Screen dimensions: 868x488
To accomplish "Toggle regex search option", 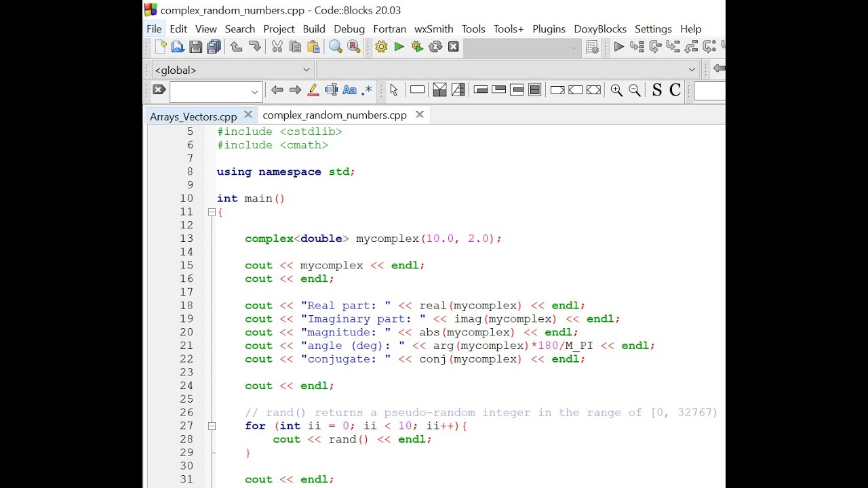I will click(x=367, y=90).
